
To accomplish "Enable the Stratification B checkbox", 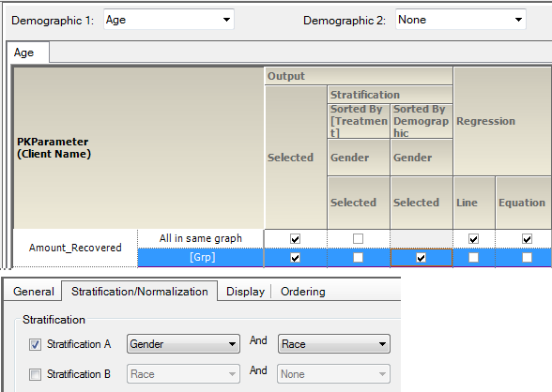I will pos(35,374).
